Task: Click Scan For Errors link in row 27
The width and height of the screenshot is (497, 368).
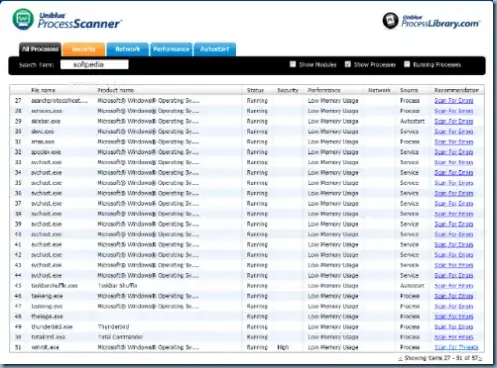Action: coord(454,101)
